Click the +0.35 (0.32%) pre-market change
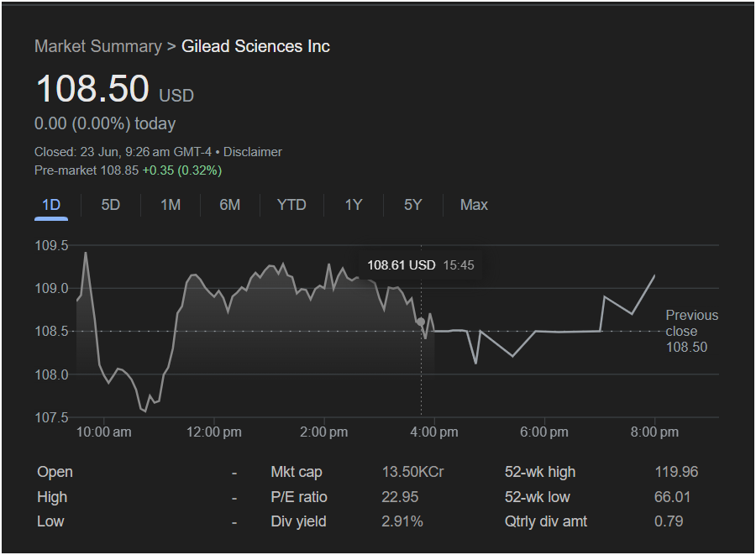Viewport: 756px width, 555px height. pyautogui.click(x=181, y=170)
